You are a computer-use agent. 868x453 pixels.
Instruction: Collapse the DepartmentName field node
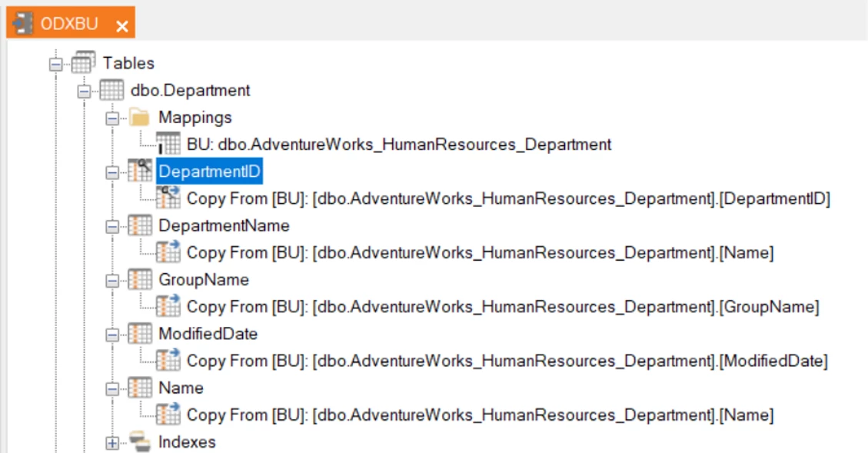point(111,226)
